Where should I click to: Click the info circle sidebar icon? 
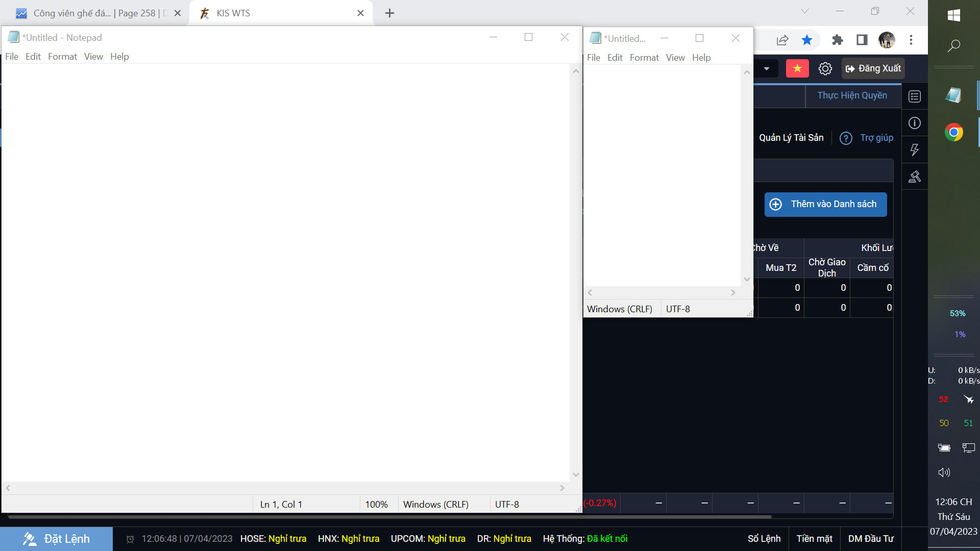915,123
